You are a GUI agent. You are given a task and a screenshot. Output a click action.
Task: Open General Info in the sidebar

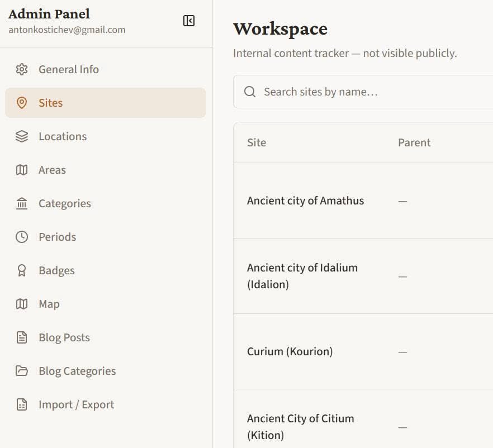click(105, 69)
